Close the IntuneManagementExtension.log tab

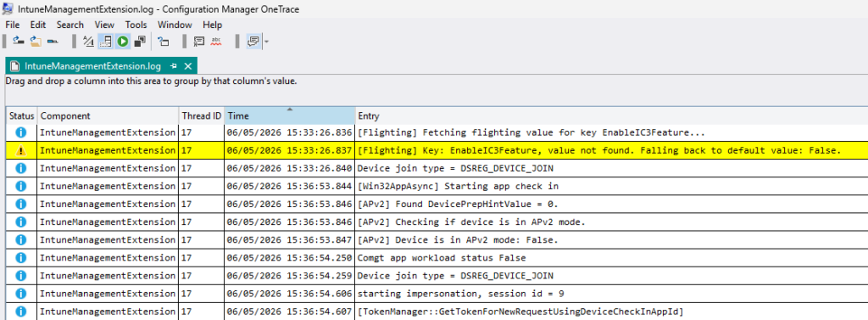pyautogui.click(x=187, y=66)
